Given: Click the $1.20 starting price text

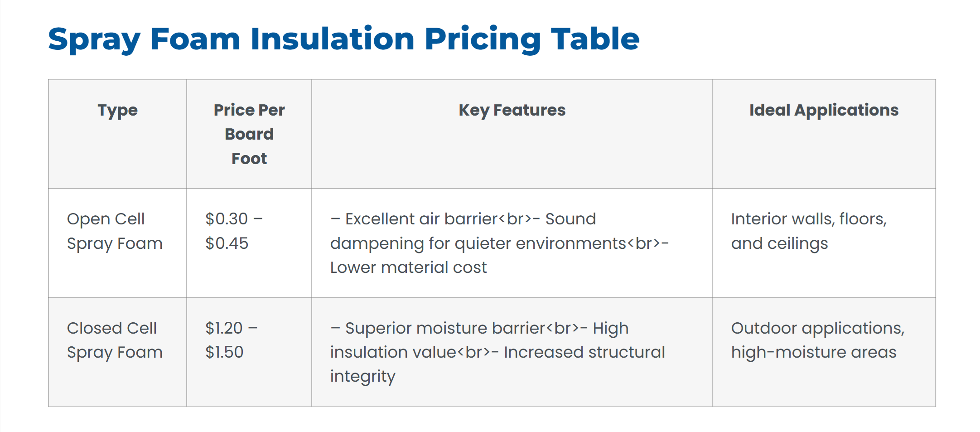Looking at the screenshot, I should (224, 328).
